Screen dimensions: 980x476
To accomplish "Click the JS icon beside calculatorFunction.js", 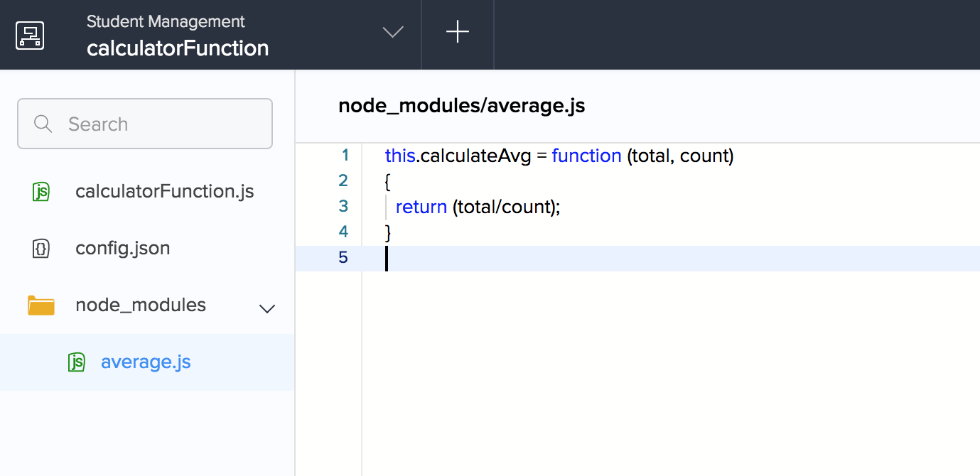I will click(41, 192).
